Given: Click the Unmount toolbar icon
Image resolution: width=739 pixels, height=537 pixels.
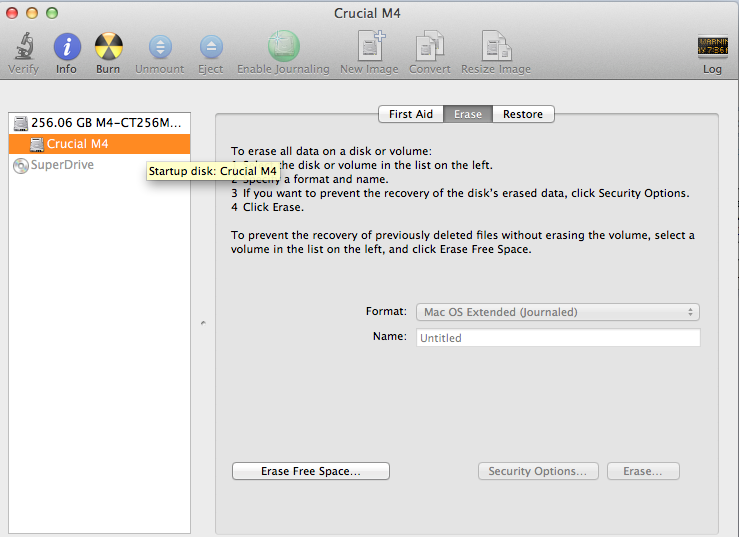Looking at the screenshot, I should coord(160,47).
